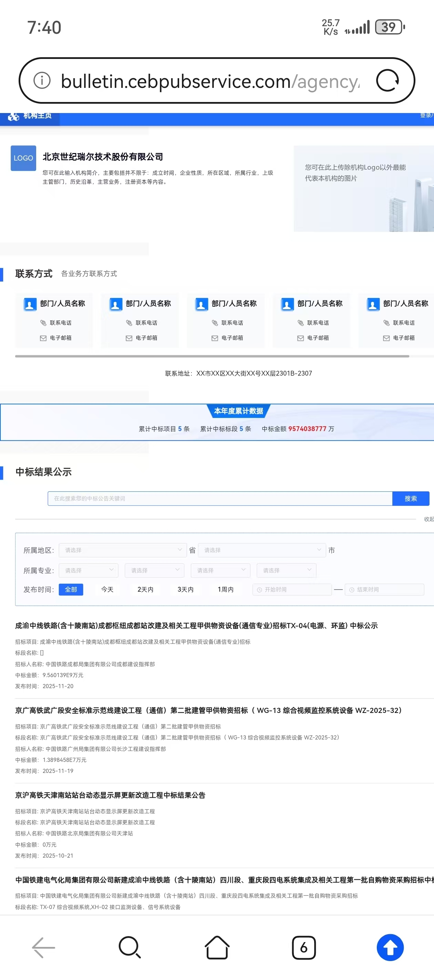
Task: Click the date 2025-11-20
Action: pyautogui.click(x=58, y=686)
